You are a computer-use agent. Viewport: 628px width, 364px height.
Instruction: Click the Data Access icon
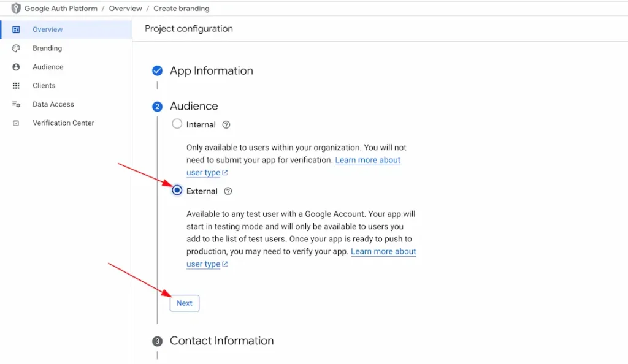pyautogui.click(x=17, y=104)
